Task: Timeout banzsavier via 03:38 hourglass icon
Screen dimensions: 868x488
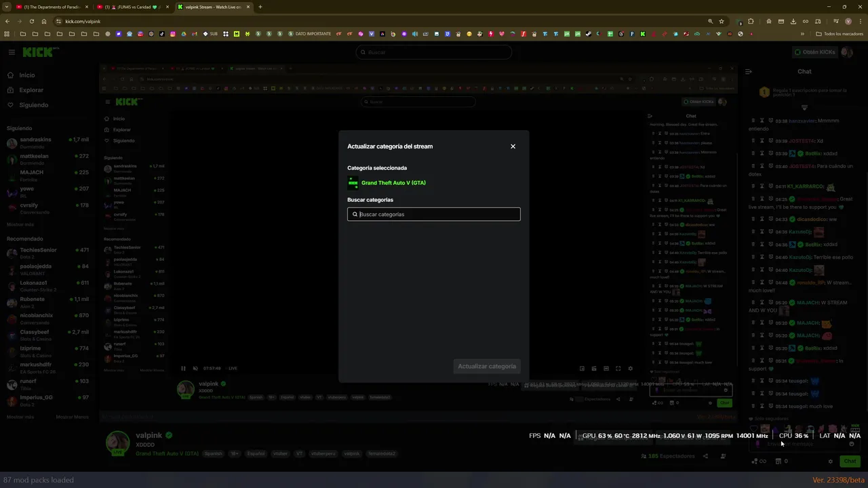Action: click(762, 121)
